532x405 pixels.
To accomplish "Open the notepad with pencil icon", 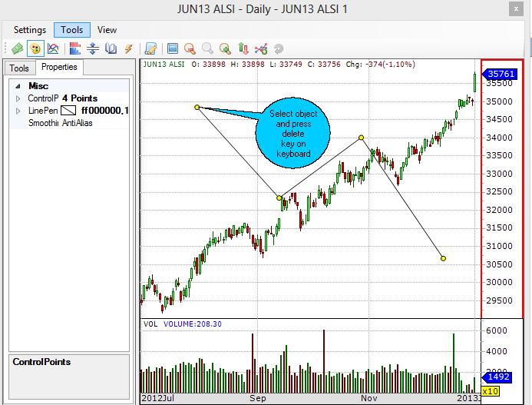I will coord(150,48).
